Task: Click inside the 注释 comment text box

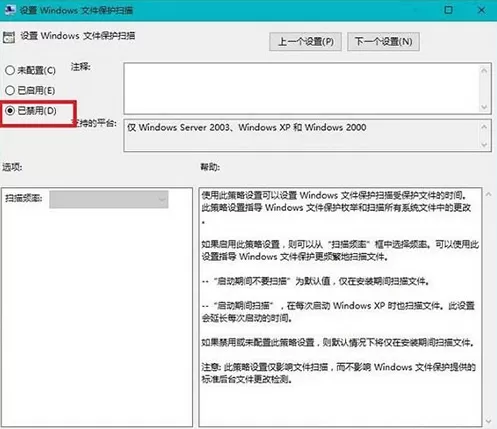Action: (x=302, y=88)
